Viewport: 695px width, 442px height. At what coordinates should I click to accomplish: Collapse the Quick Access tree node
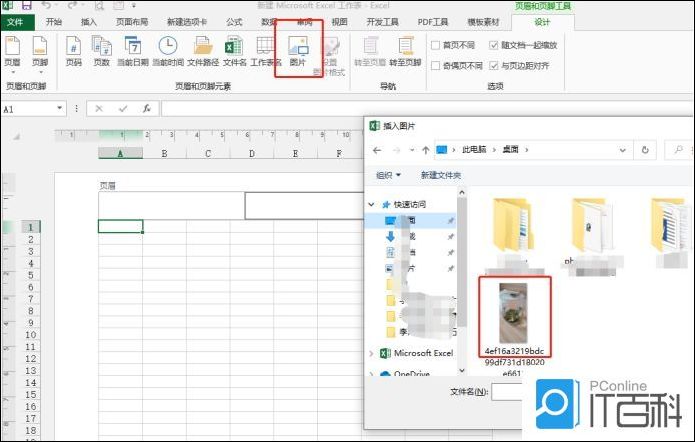[371, 204]
